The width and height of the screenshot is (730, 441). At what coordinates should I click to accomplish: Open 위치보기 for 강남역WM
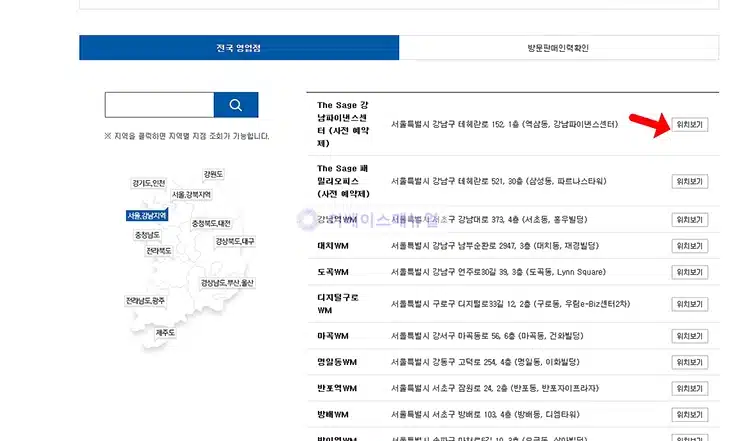(x=689, y=220)
